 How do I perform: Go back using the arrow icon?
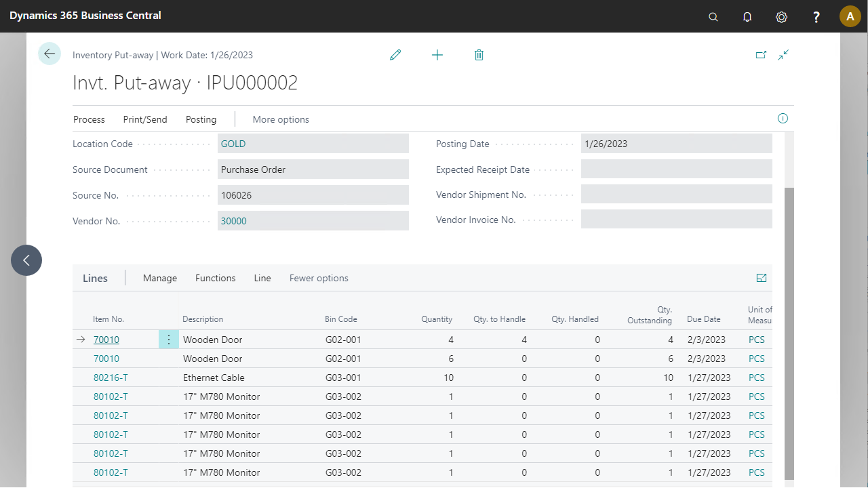click(x=50, y=54)
